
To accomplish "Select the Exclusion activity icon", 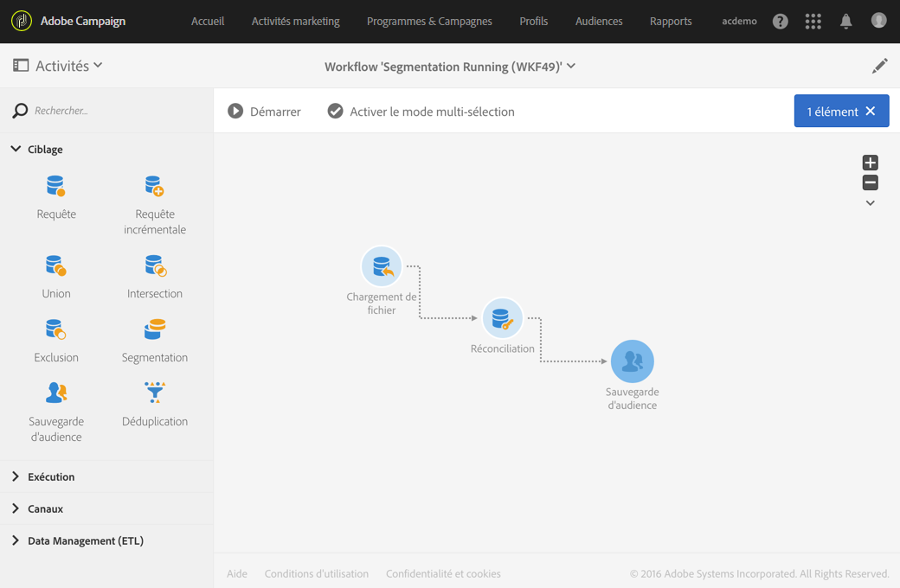I will [56, 330].
